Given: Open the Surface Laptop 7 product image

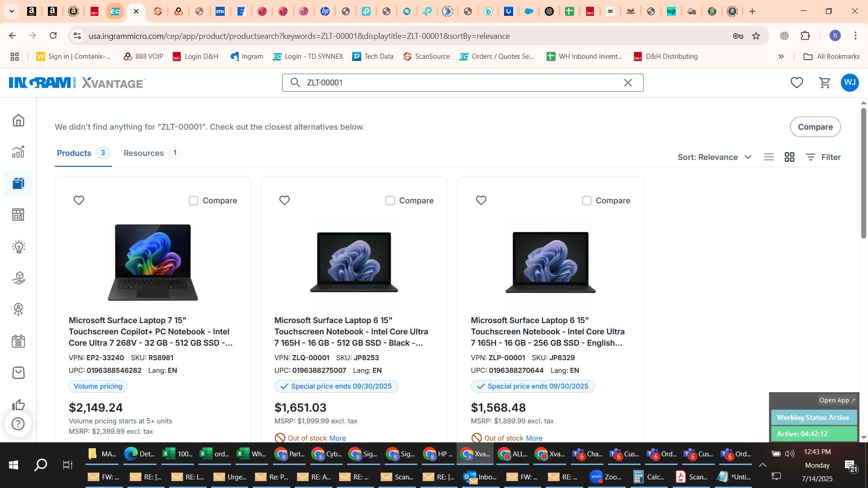Looking at the screenshot, I should (x=153, y=262).
